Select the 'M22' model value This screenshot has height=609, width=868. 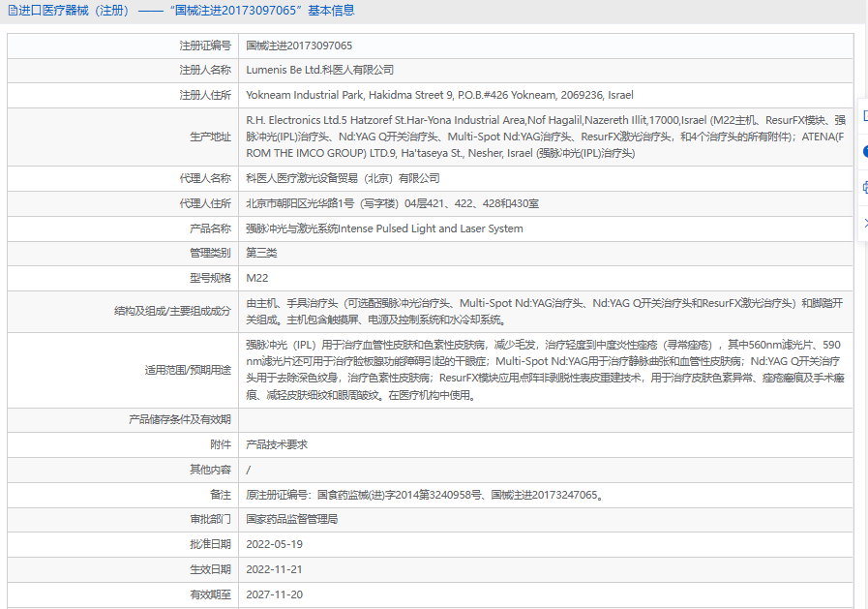coord(256,277)
